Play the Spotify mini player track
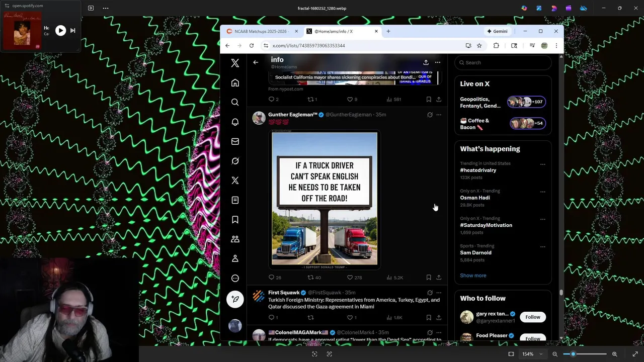The width and height of the screenshot is (644, 362). (x=60, y=31)
